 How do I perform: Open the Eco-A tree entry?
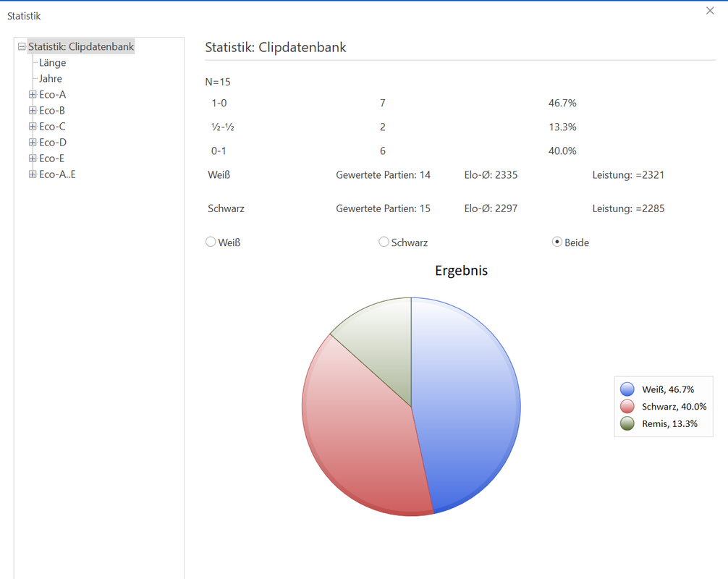click(52, 95)
